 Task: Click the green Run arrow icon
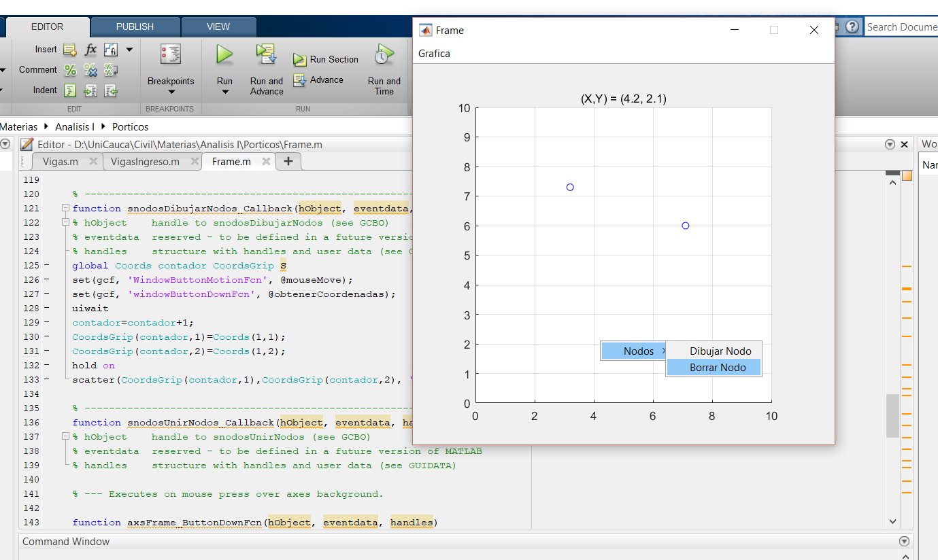[x=224, y=54]
